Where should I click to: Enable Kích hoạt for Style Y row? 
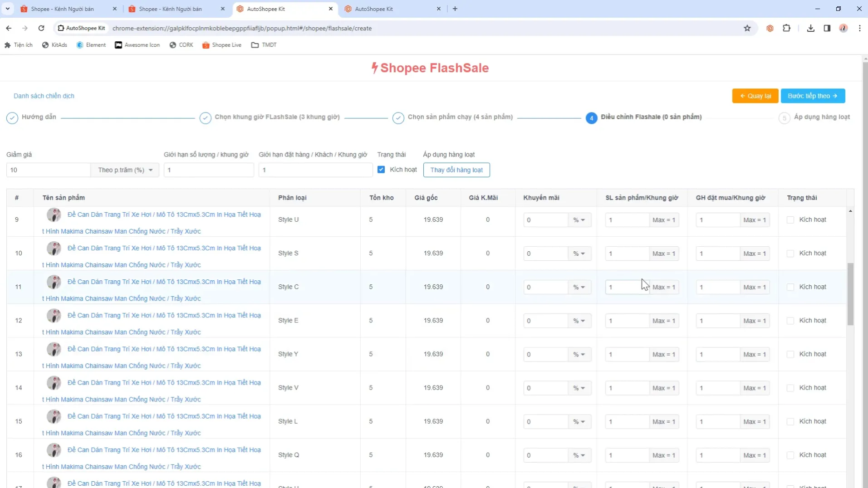coord(790,354)
